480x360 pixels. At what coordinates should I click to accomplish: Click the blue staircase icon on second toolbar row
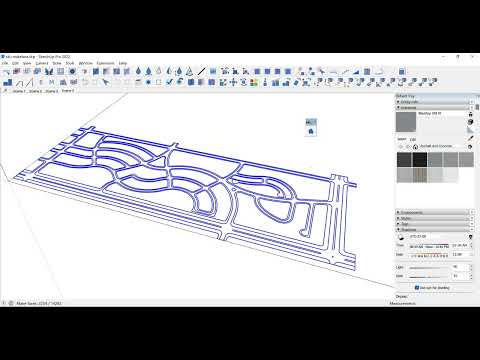(x=8, y=82)
